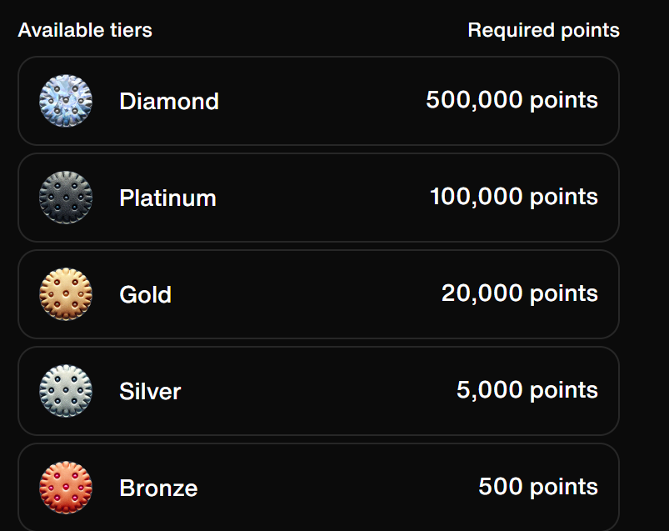Select the Silver tier name label

(150, 391)
